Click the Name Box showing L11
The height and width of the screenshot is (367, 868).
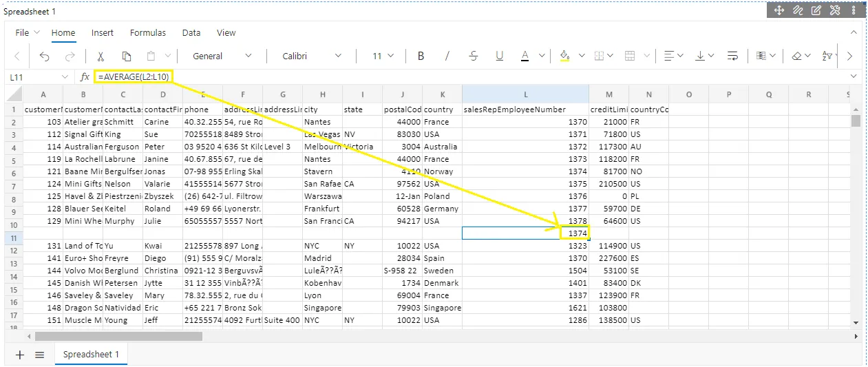33,77
